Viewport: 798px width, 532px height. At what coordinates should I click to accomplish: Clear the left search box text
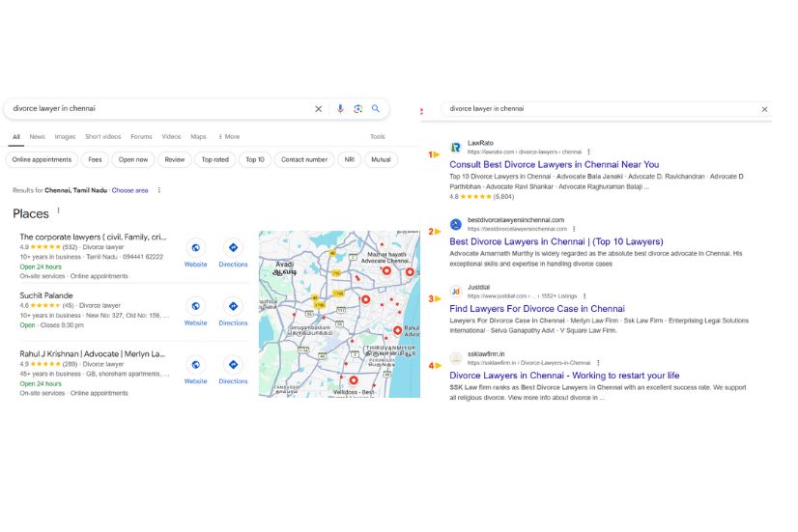click(x=318, y=109)
